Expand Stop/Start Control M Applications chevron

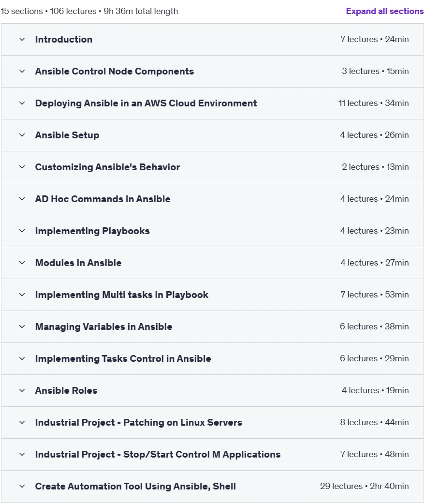coord(22,454)
